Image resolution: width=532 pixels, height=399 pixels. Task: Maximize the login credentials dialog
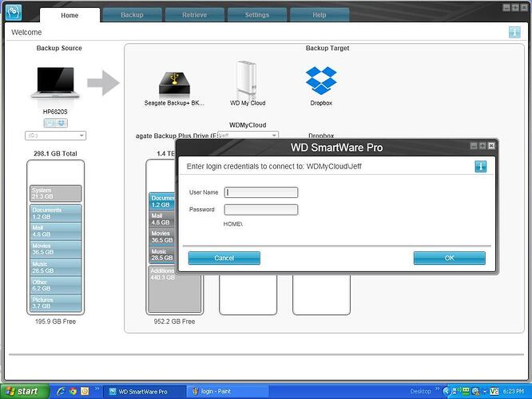pyautogui.click(x=482, y=146)
